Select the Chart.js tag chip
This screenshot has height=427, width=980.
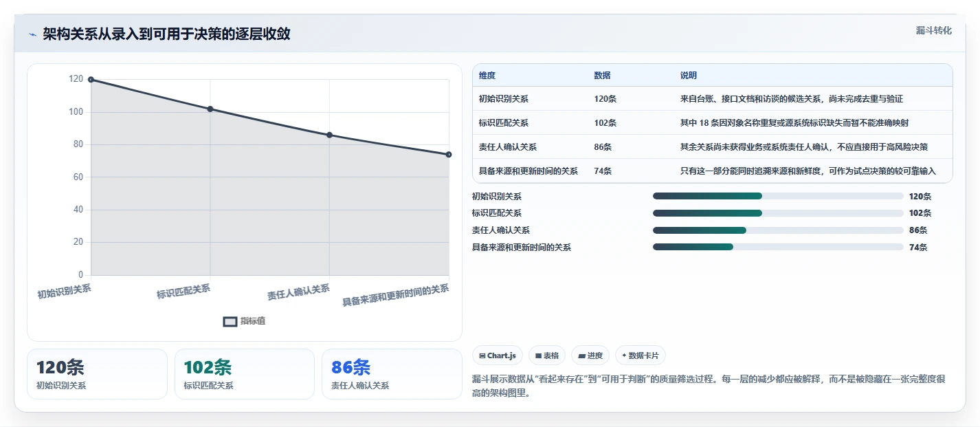coord(498,355)
